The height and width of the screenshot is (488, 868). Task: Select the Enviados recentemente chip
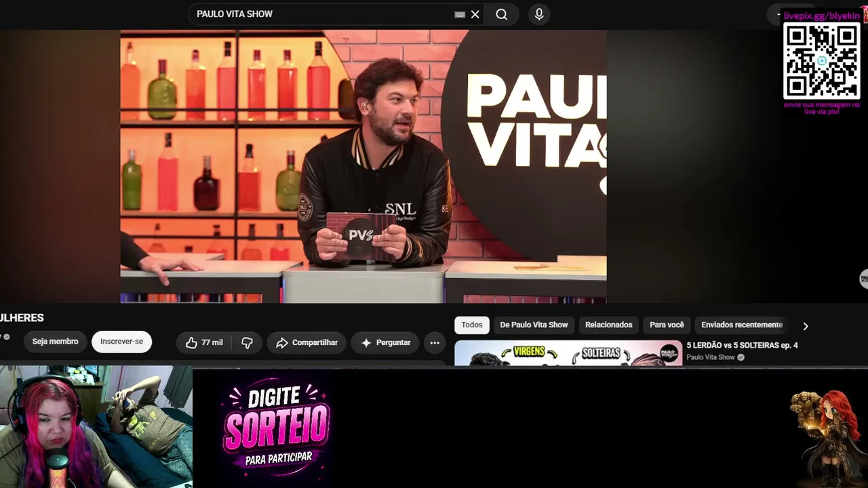(x=742, y=325)
